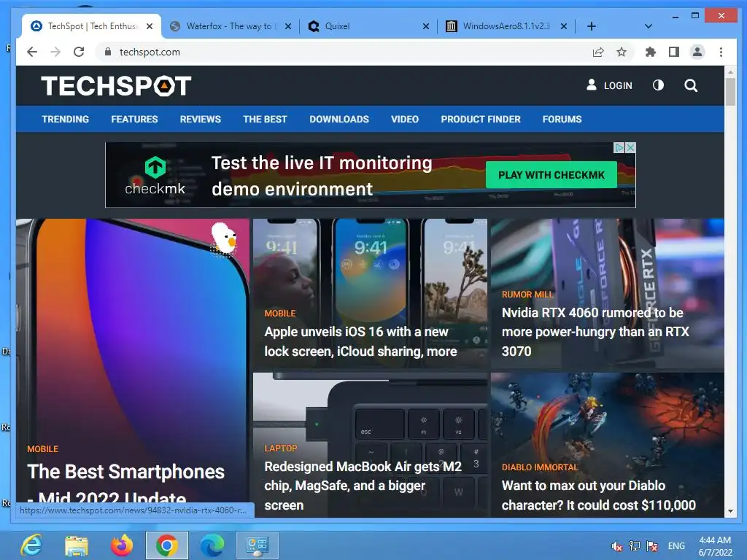Open the TRENDING menu
This screenshot has width=747, height=560.
(x=65, y=119)
